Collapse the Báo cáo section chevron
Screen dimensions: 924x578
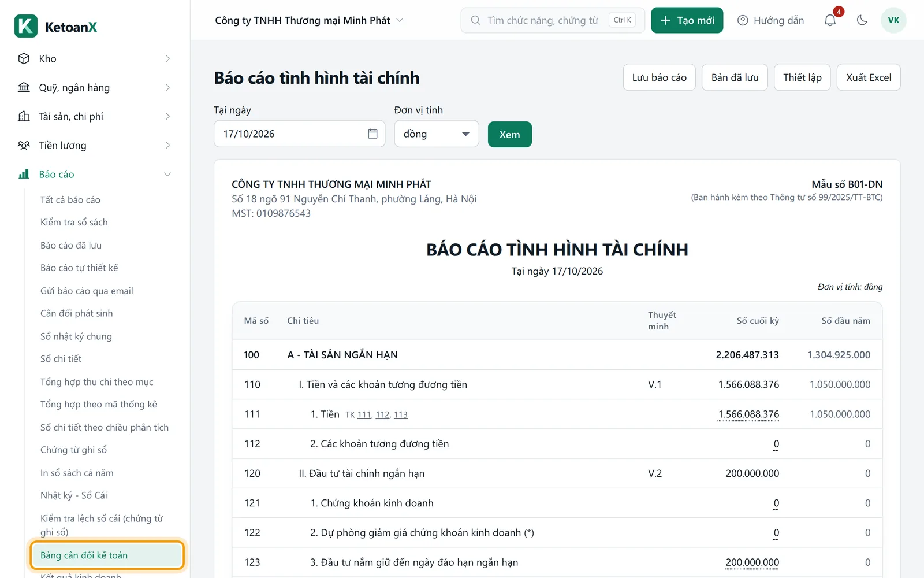coord(167,174)
